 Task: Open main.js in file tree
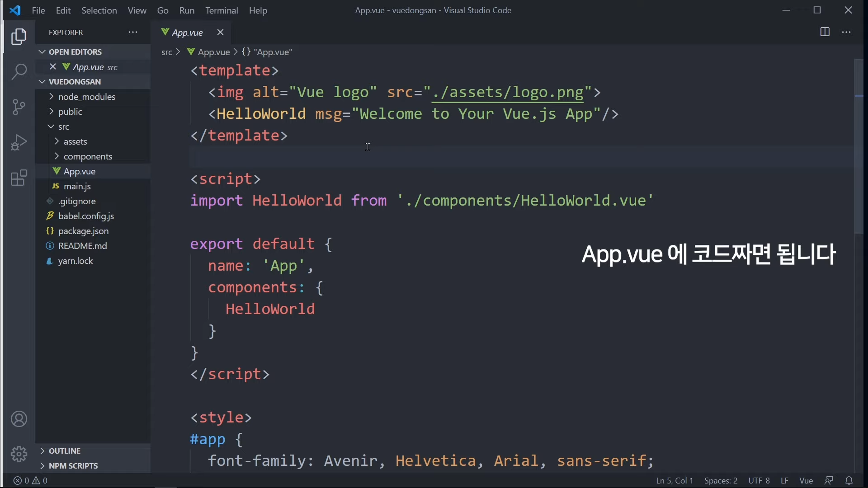tap(77, 187)
